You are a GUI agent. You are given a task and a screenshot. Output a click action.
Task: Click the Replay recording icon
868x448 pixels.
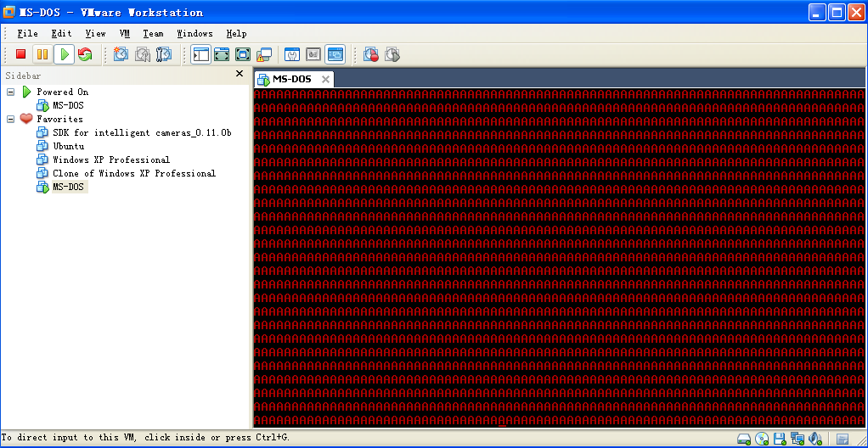coord(392,54)
